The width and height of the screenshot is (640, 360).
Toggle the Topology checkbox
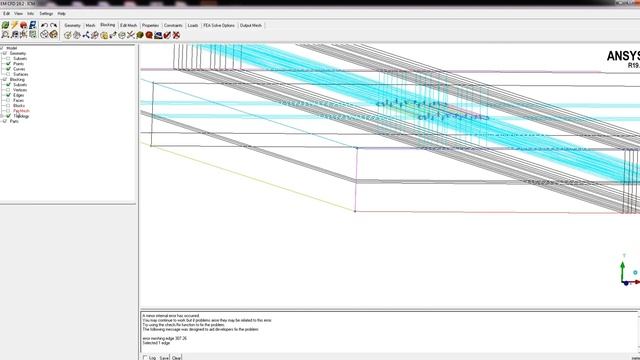(8, 116)
